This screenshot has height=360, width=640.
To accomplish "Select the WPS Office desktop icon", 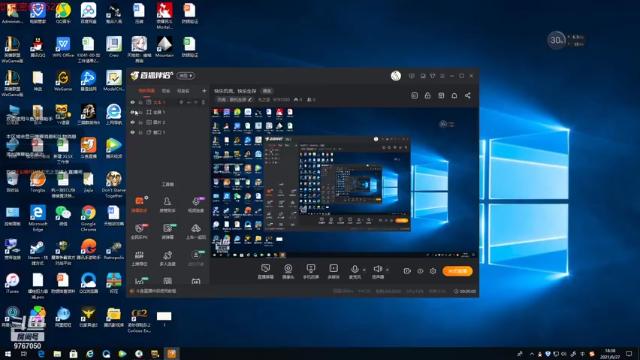I will (63, 47).
